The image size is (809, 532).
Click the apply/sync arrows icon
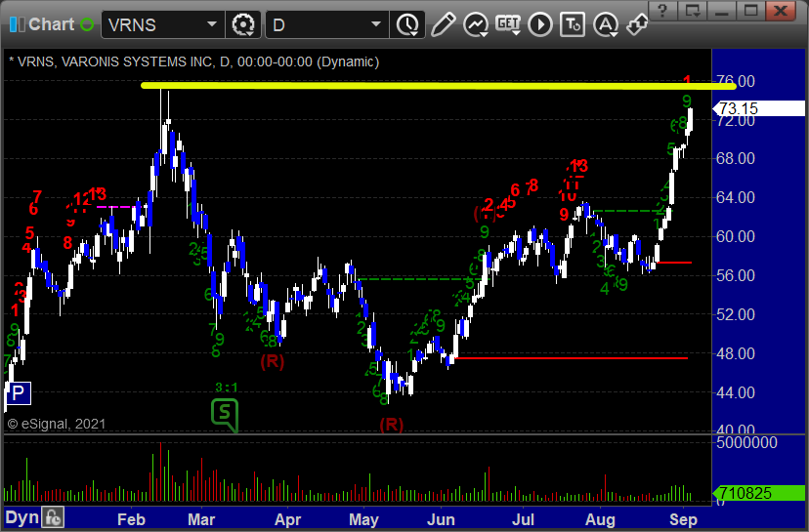637,24
